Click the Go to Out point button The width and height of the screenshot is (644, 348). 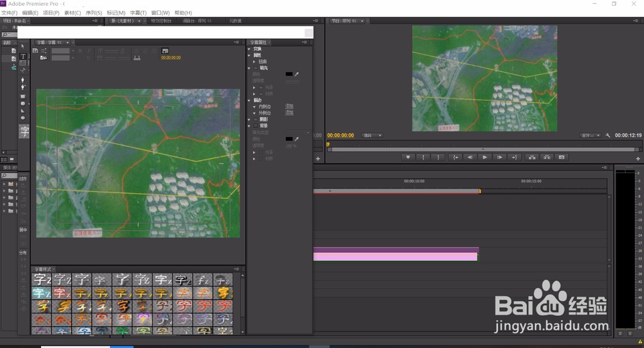click(x=514, y=157)
